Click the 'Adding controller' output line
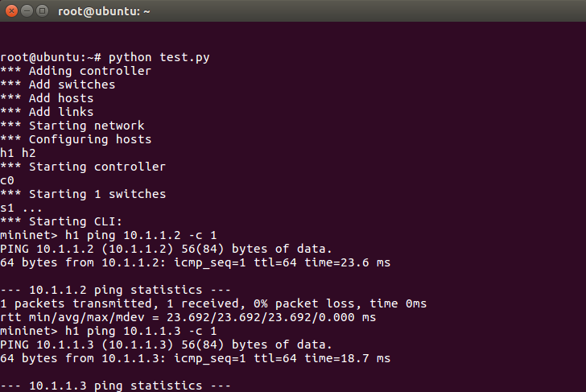This screenshot has height=392, width=586. pyautogui.click(x=76, y=71)
